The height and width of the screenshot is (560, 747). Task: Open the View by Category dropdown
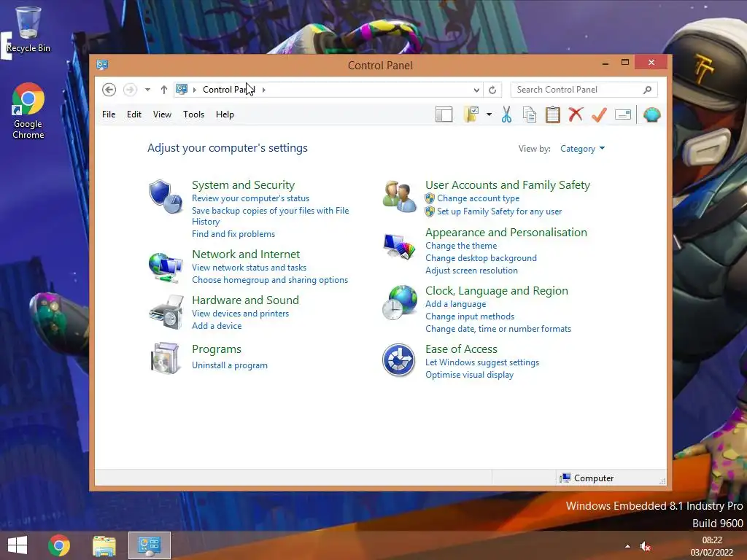tap(582, 149)
